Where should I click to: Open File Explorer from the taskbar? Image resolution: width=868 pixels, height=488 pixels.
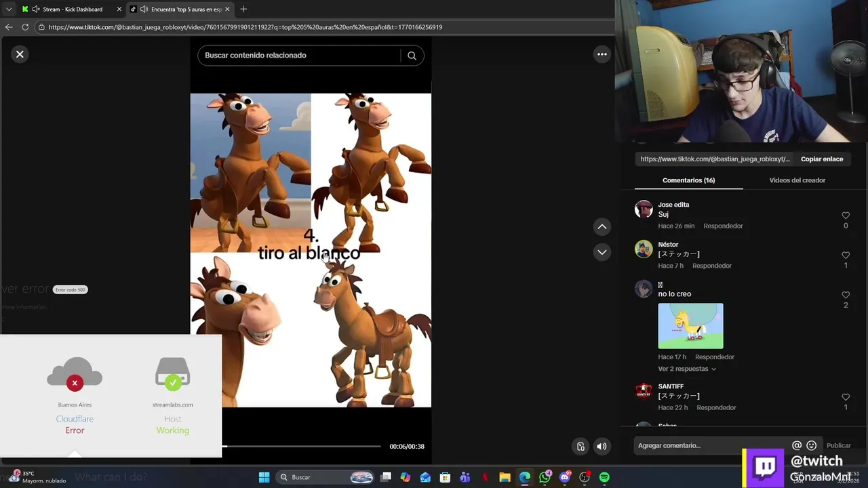click(x=505, y=477)
